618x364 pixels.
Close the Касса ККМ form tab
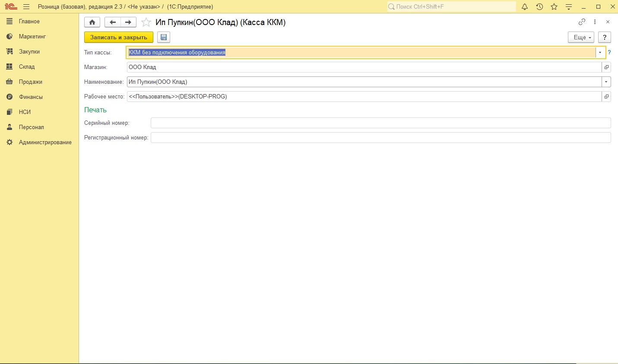pyautogui.click(x=608, y=22)
